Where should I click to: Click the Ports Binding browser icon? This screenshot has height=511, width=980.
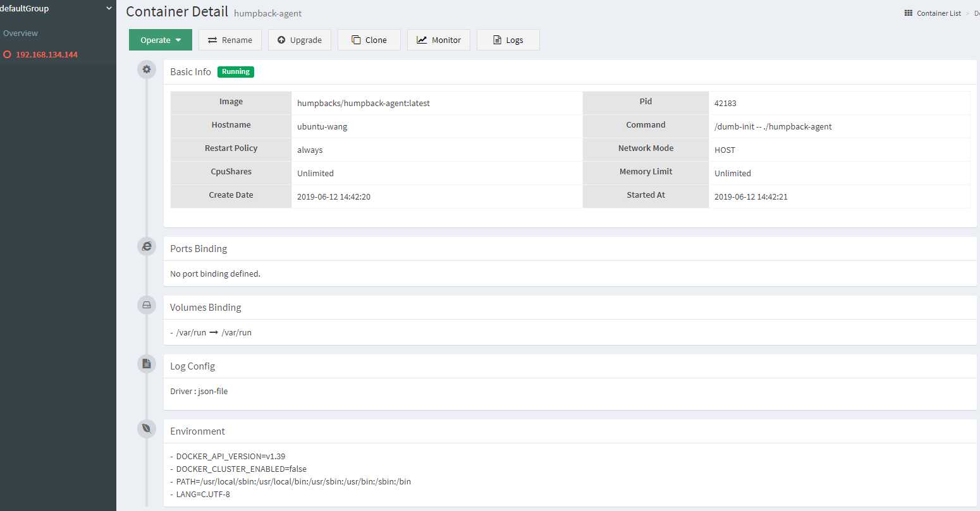point(147,246)
